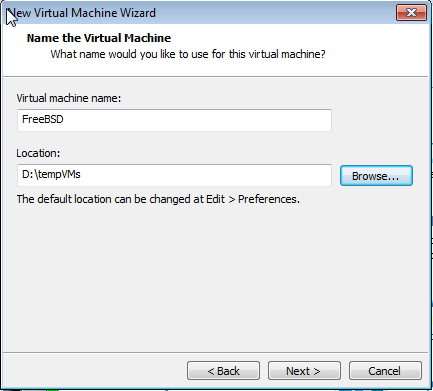This screenshot has width=433, height=391.
Task: Click the wizard's virtual machine name question subtitle
Action: [x=188, y=54]
